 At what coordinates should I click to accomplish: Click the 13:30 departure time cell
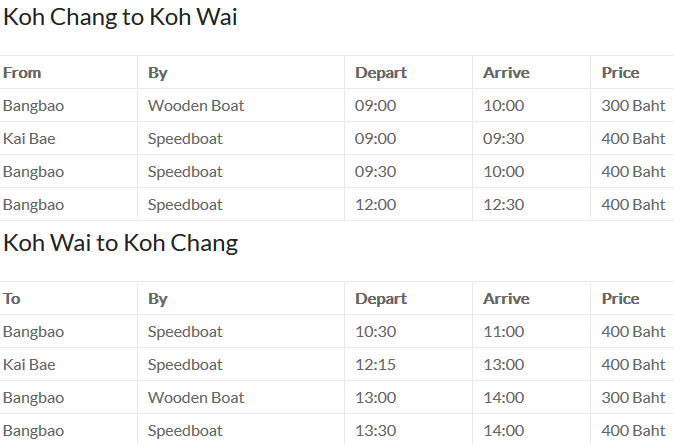[x=376, y=430]
